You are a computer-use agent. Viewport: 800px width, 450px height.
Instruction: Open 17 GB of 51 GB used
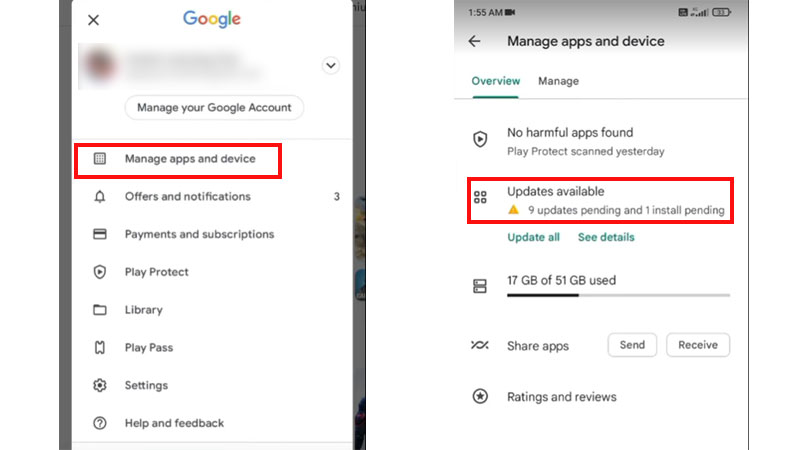561,281
